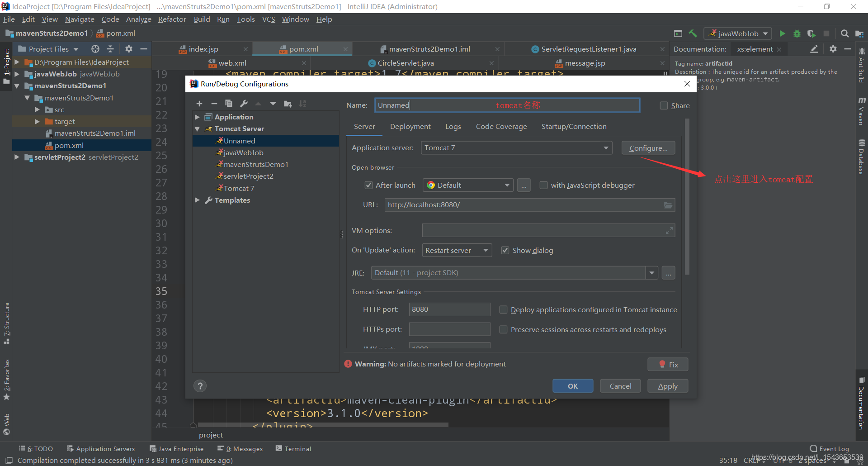Switch to the Deployment tab
Viewport: 868px width, 466px height.
coord(410,127)
